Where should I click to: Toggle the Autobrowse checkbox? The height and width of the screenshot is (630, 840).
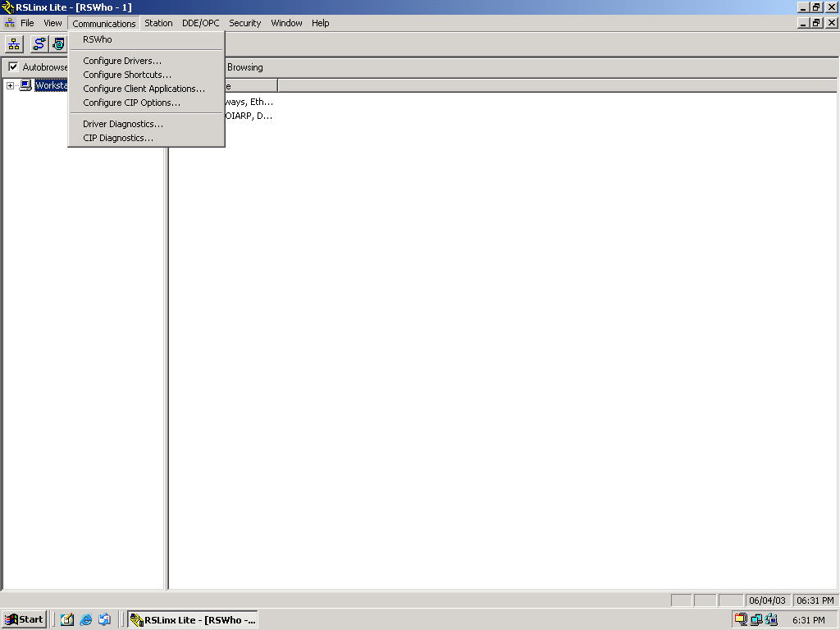tap(13, 67)
